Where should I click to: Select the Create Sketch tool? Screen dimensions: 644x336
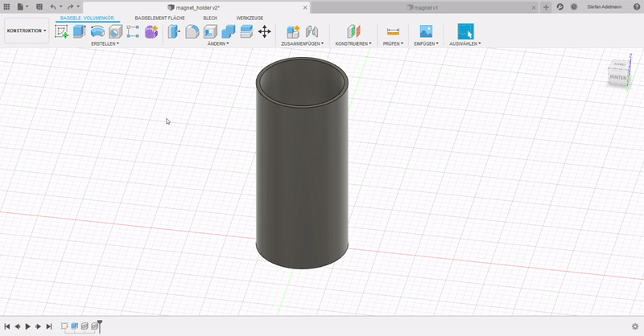click(x=61, y=32)
